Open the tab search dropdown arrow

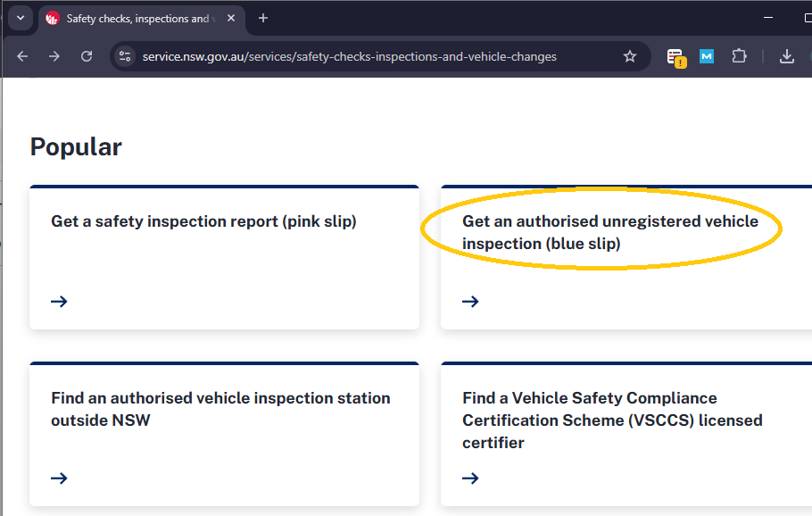pyautogui.click(x=20, y=18)
